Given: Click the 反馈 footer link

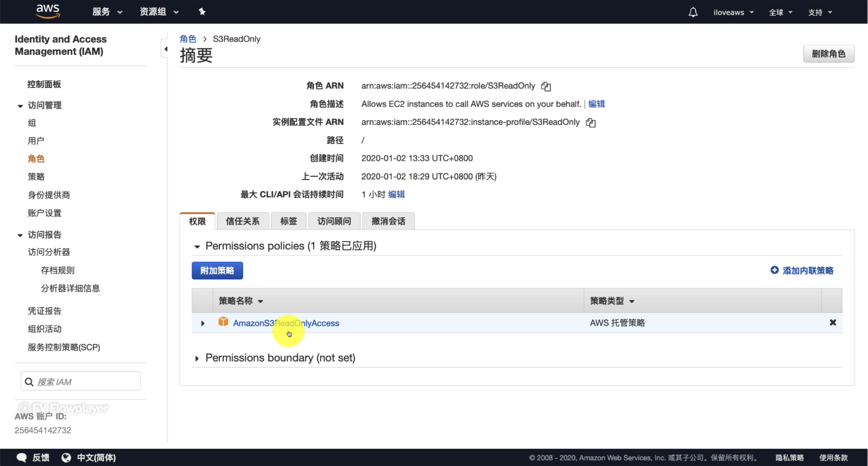Looking at the screenshot, I should (x=41, y=458).
